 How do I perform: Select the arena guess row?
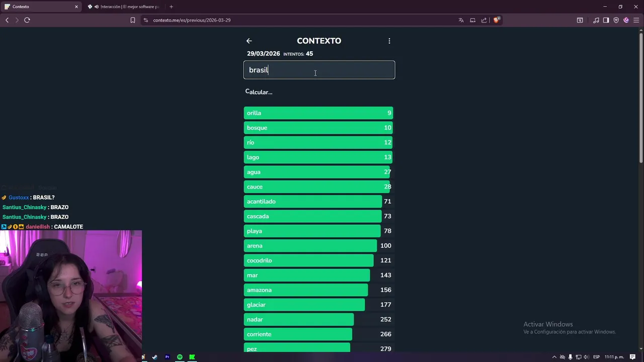[319, 246]
